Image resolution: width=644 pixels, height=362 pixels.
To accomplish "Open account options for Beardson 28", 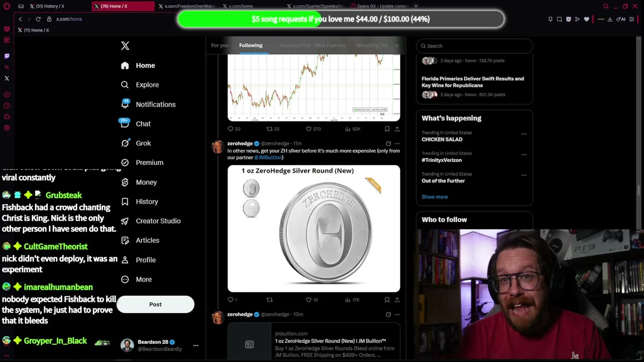I will (196, 345).
